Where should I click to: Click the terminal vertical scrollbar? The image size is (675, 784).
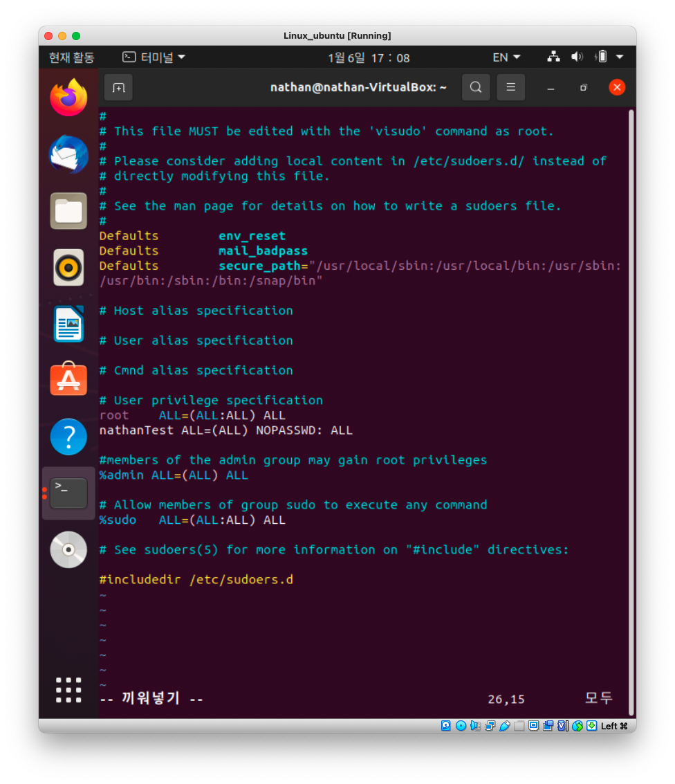[631, 411]
